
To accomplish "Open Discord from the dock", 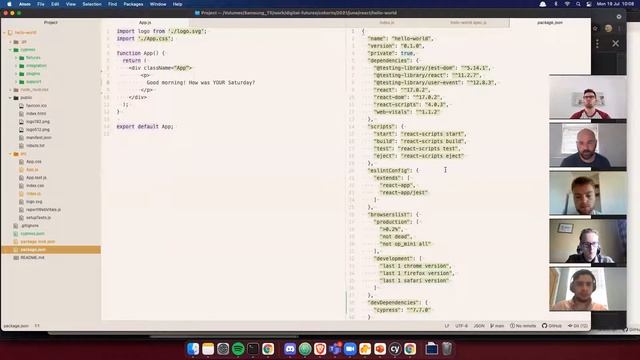I will click(290, 349).
